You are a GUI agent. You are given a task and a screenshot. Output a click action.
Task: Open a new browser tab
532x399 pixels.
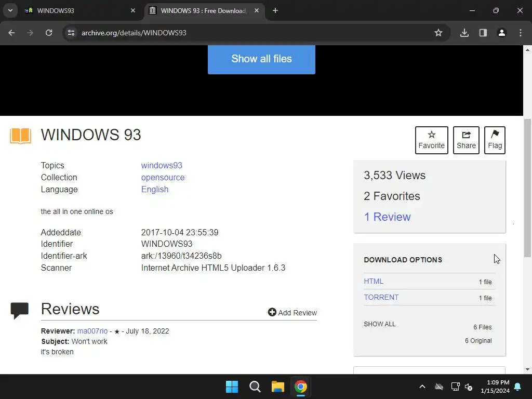point(275,10)
